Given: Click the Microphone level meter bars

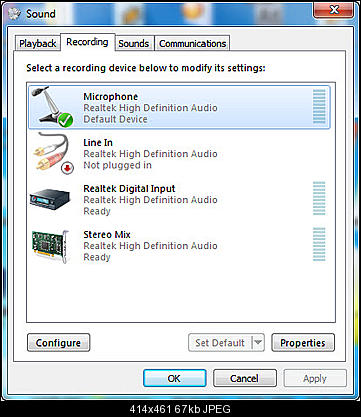Looking at the screenshot, I should click(x=319, y=106).
